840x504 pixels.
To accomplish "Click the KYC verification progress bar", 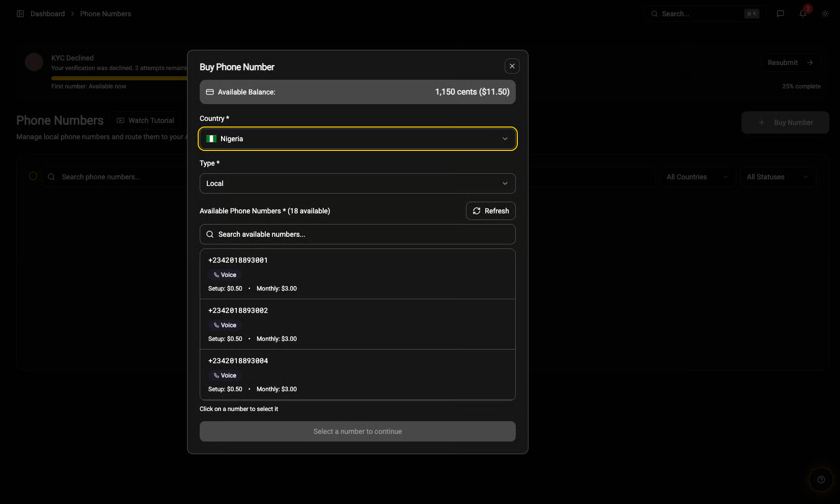I will pyautogui.click(x=119, y=78).
